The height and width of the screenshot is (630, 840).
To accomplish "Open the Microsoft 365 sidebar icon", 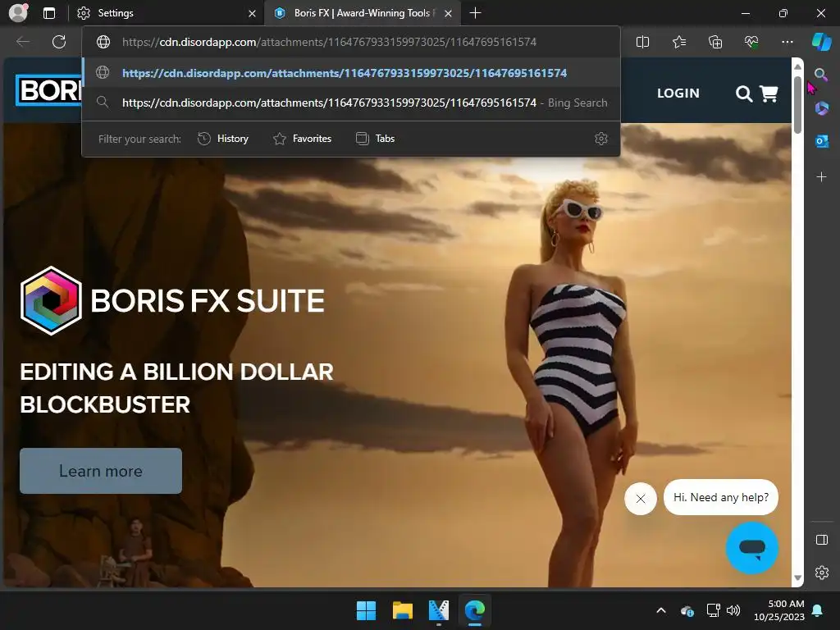I will [x=822, y=108].
